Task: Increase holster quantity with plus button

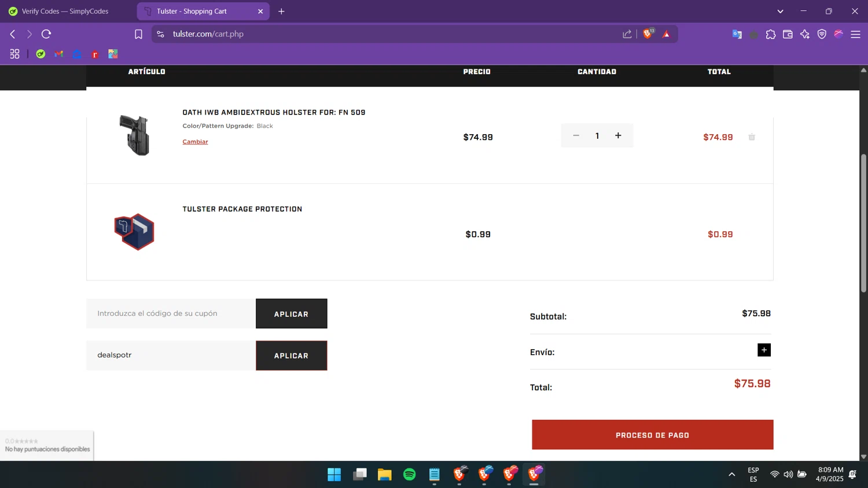Action: (x=618, y=135)
